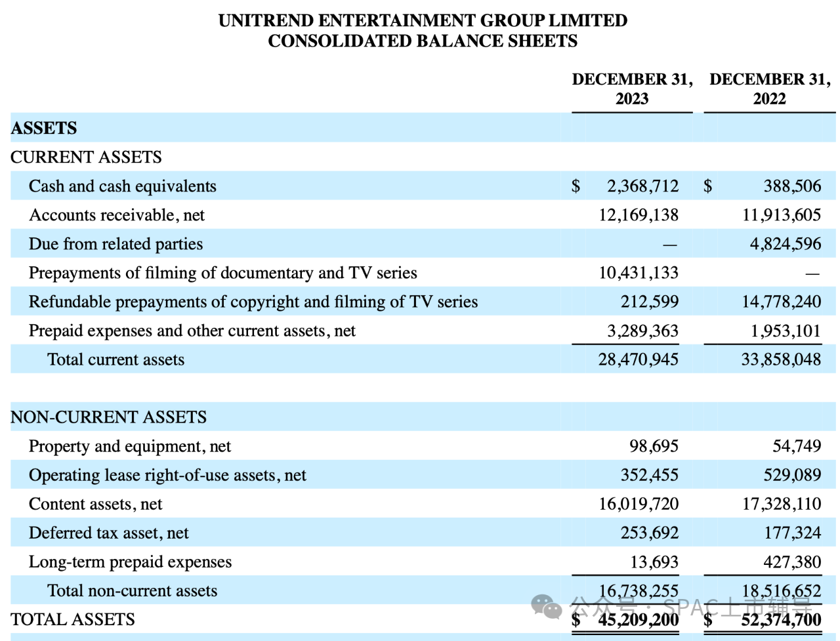Click the value 11,913,605
840x641 pixels.
782,215
